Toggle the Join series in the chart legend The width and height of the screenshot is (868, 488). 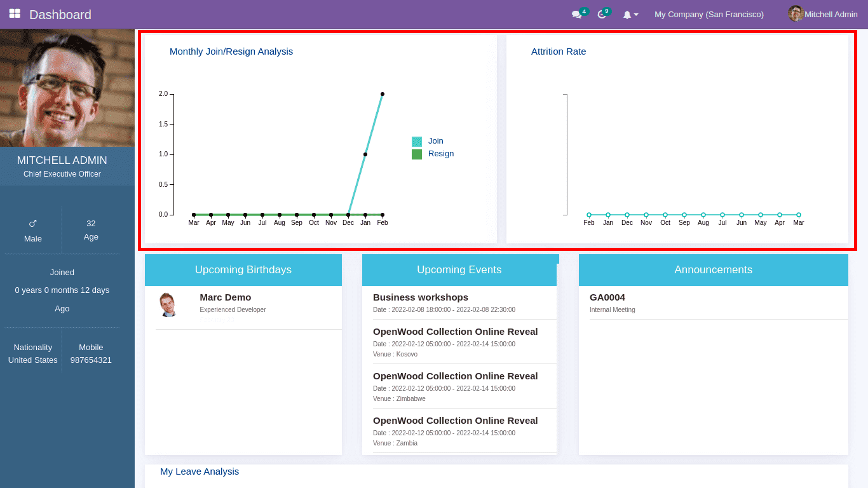click(x=435, y=141)
